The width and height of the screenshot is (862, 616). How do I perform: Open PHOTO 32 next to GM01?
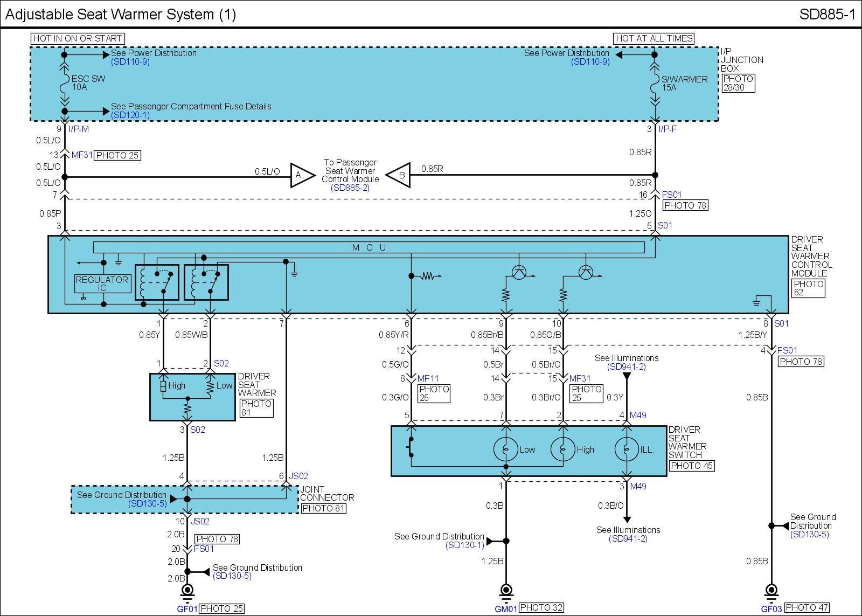[541, 608]
